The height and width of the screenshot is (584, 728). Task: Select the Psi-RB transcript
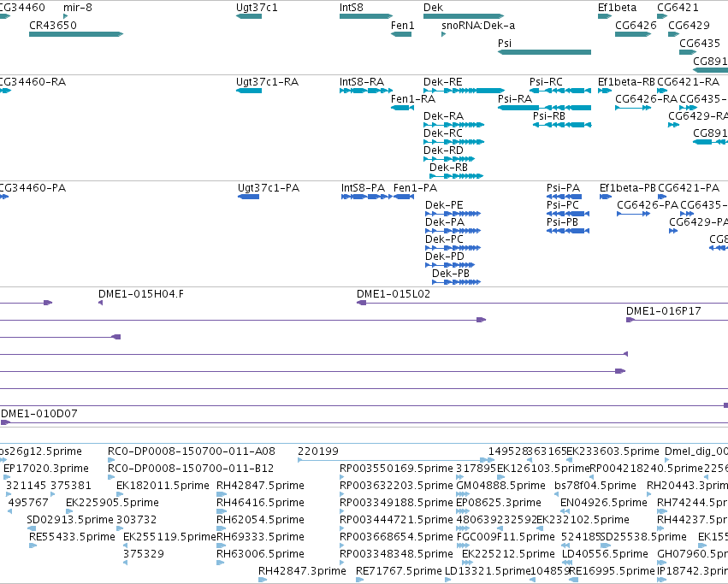coord(562,125)
